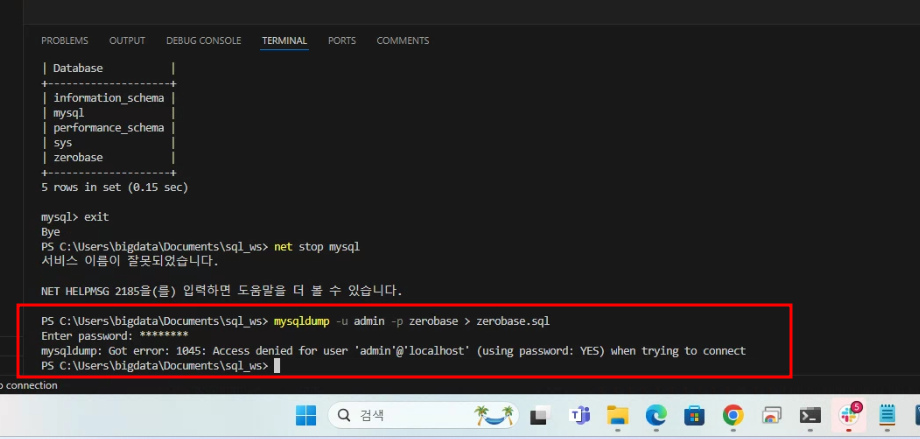Click the error 1045 Access denied message
920x439 pixels.
(393, 351)
